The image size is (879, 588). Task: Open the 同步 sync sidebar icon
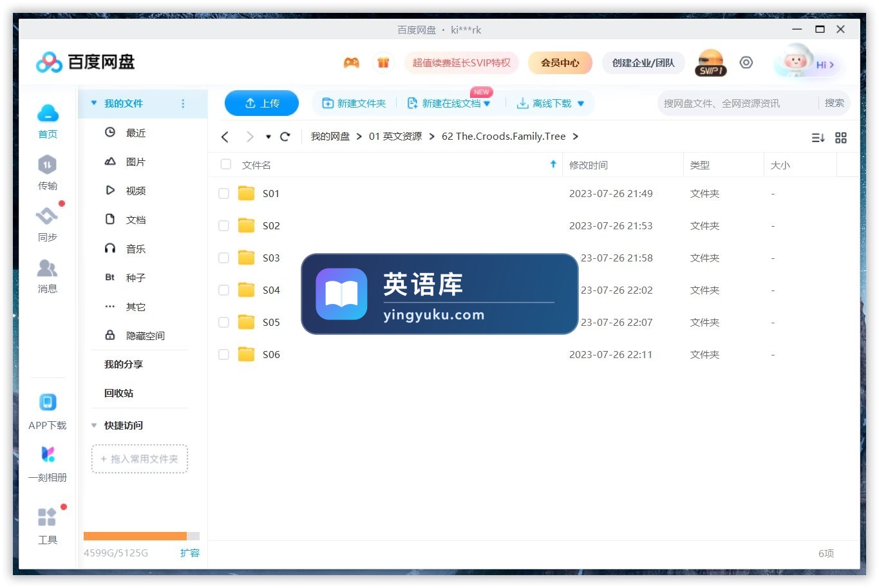click(47, 216)
